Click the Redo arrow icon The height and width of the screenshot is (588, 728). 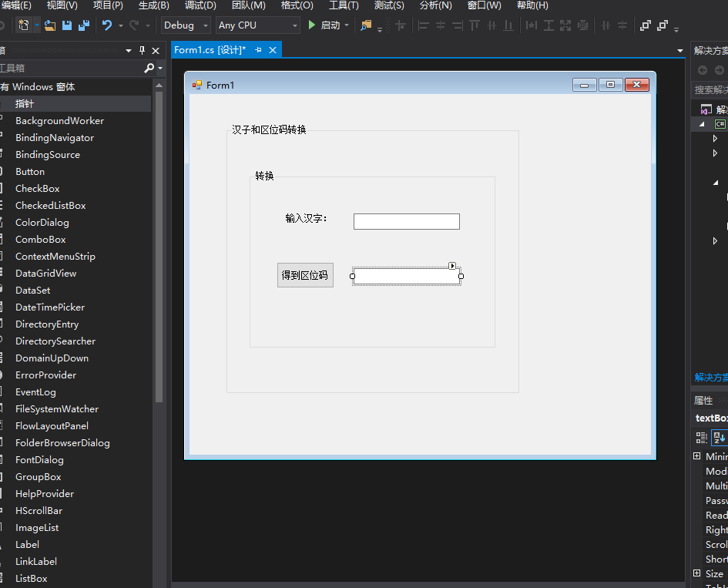pos(134,25)
